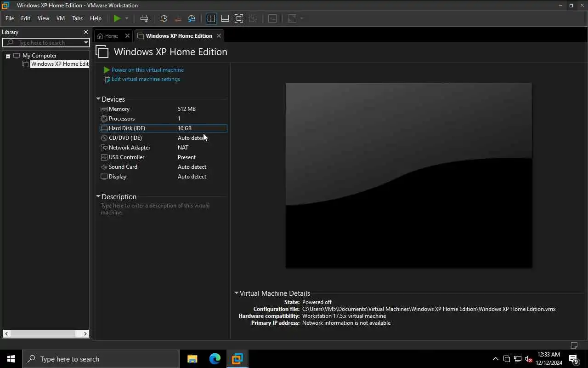Viewport: 588px width, 368px height.
Task: Open the notification center icon
Action: 574,359
